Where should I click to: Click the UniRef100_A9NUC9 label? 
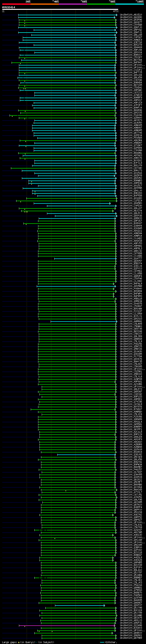[x=131, y=40]
